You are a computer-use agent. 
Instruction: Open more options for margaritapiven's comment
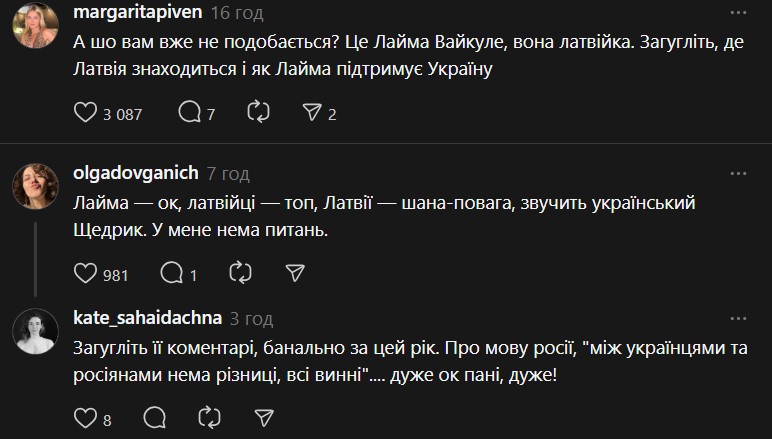(x=738, y=12)
